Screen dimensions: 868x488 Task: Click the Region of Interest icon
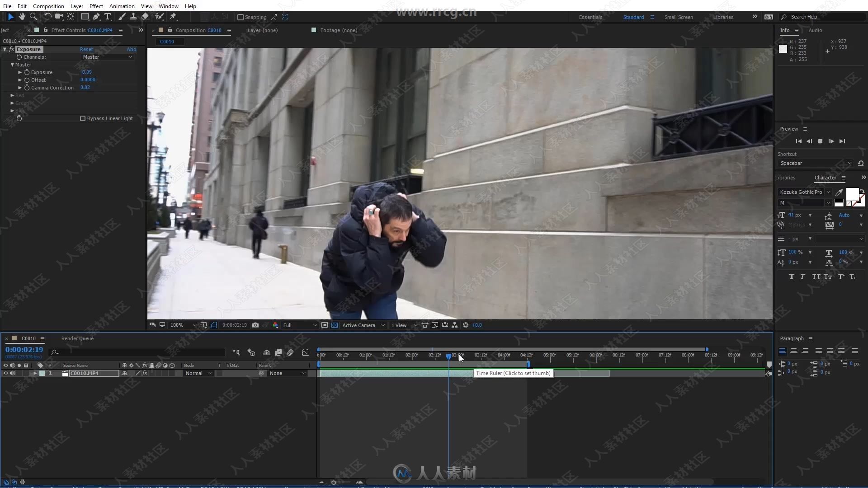pos(325,325)
